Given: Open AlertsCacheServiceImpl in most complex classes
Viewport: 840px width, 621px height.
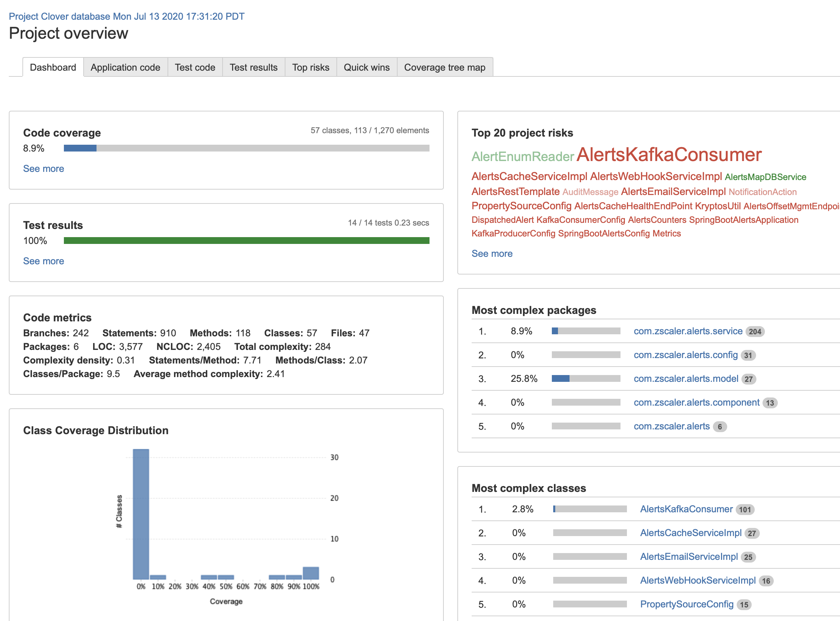Looking at the screenshot, I should (x=691, y=533).
